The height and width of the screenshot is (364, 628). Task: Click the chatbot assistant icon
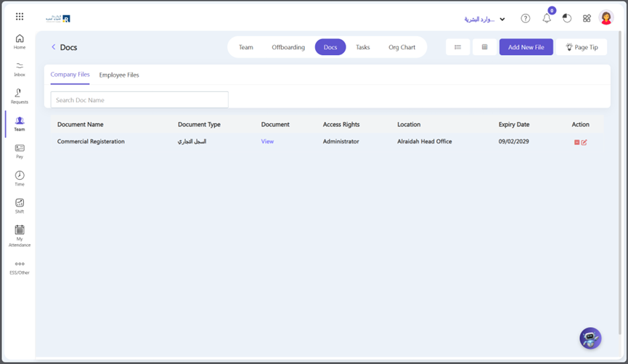coord(590,338)
